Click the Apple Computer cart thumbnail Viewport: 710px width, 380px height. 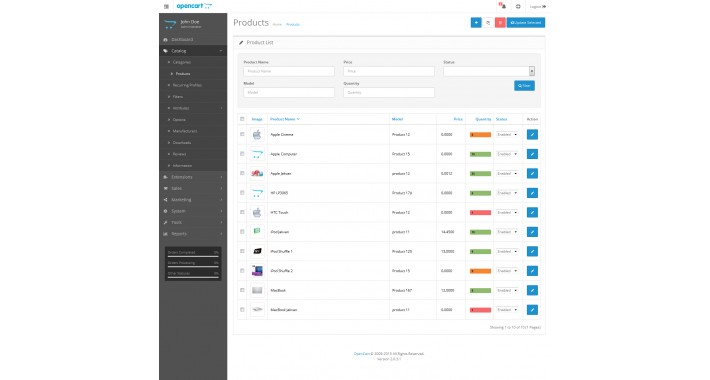257,154
